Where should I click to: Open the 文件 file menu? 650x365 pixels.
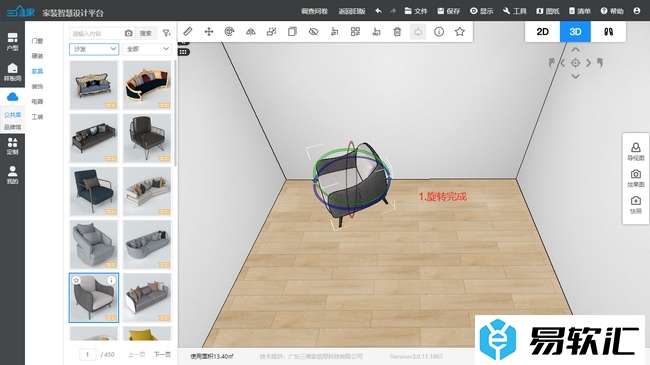click(x=416, y=11)
